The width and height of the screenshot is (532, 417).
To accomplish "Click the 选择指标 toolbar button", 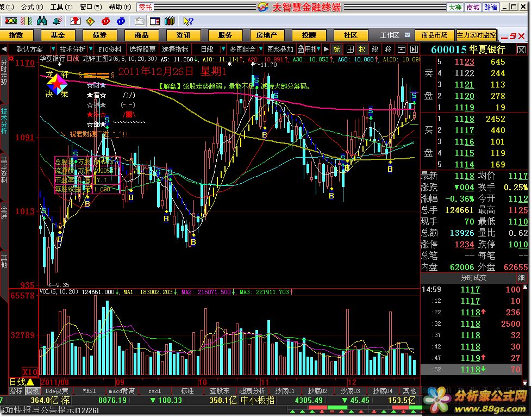I will 176,49.
